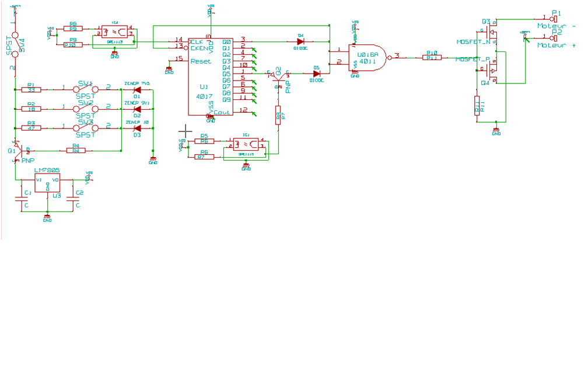Click the 'MOSFET_N' label

click(x=473, y=41)
